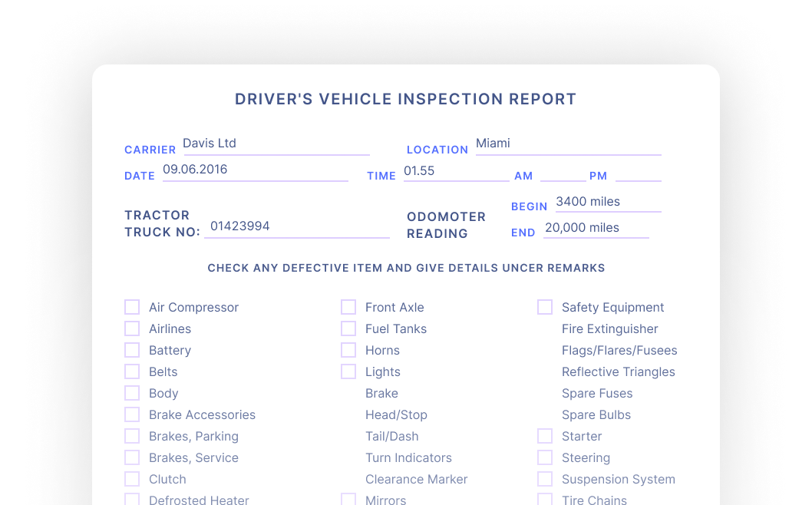This screenshot has width=812, height=505.
Task: Mark Clutch as defective
Action: point(131,478)
